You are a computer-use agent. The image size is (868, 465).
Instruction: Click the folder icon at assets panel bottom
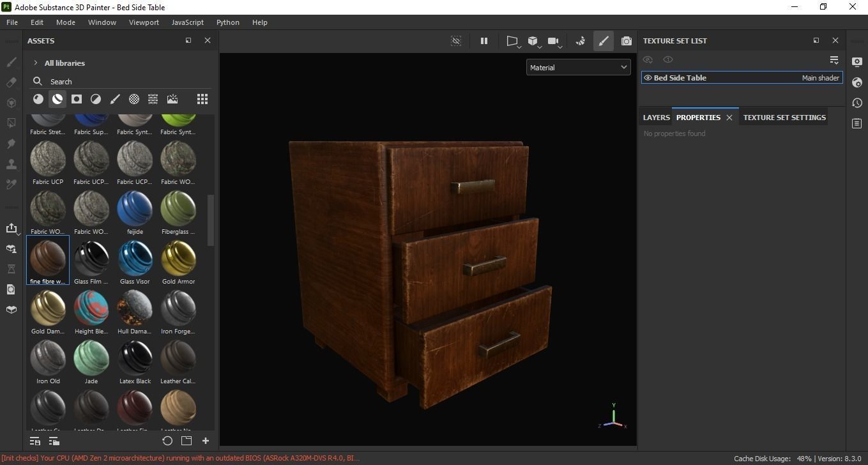[x=187, y=441]
